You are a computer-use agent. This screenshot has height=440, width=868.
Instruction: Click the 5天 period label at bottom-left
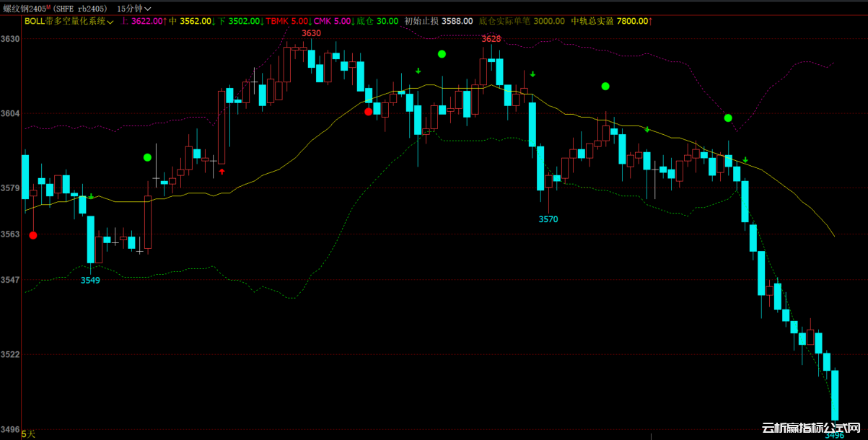click(28, 434)
